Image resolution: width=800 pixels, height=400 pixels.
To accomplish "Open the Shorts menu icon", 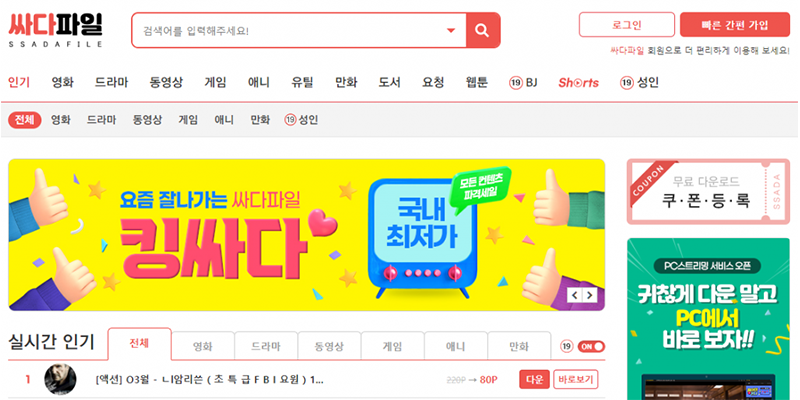I will [x=578, y=83].
